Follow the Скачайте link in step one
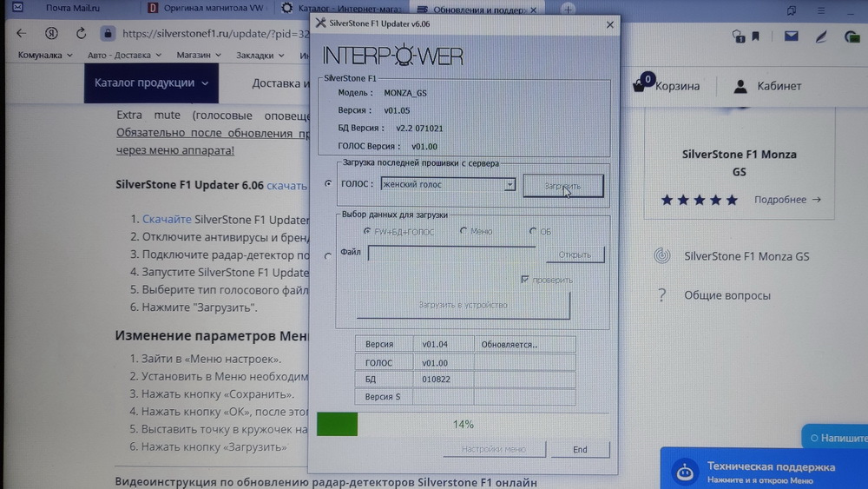Image resolution: width=868 pixels, height=489 pixels. point(167,219)
